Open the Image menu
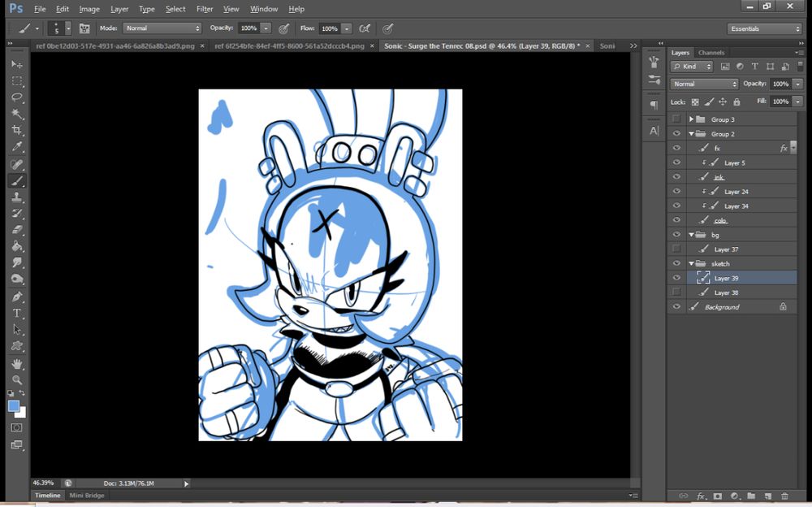The image size is (812, 507). pyautogui.click(x=89, y=9)
